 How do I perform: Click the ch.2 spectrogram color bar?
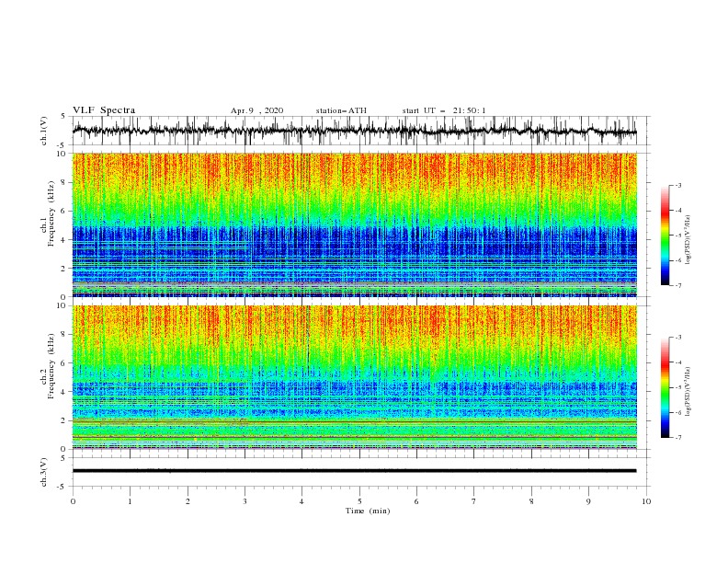click(665, 387)
